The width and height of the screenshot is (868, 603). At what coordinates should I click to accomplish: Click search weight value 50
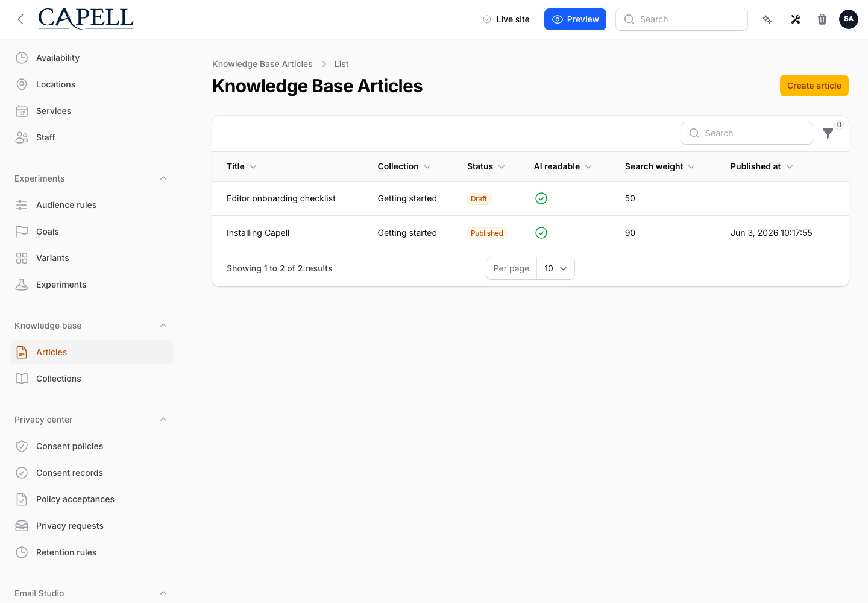click(x=630, y=198)
